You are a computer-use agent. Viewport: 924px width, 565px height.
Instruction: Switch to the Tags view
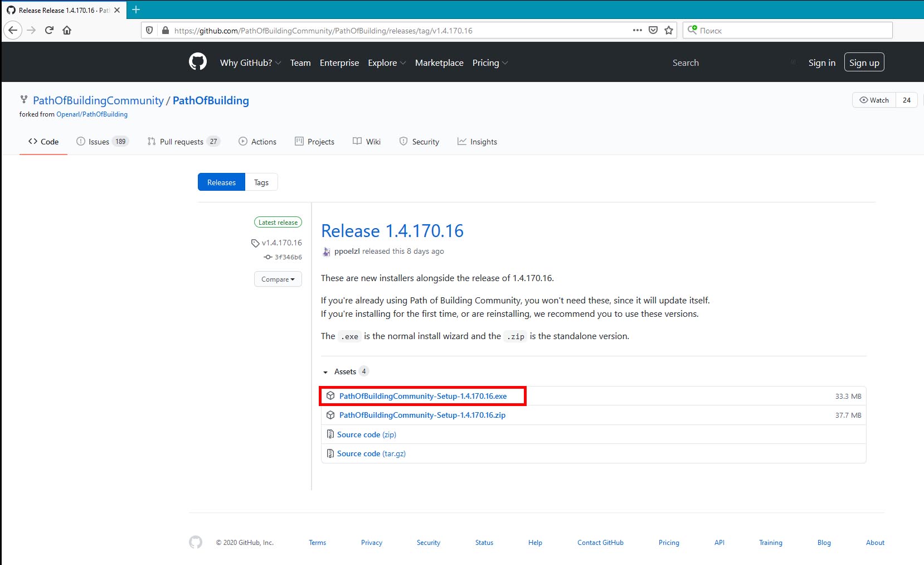click(x=261, y=182)
